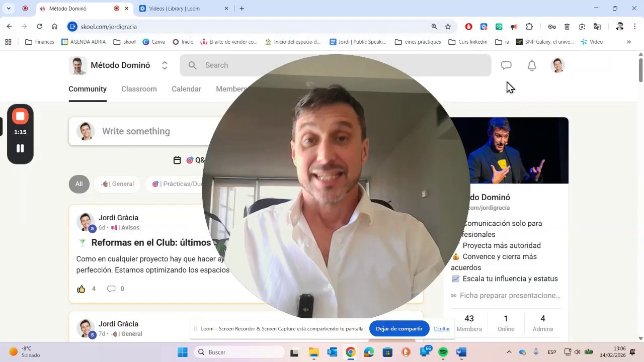Click the address bar showing skool.com/jordigracia
Viewport: 644px width, 362px height.
252,27
